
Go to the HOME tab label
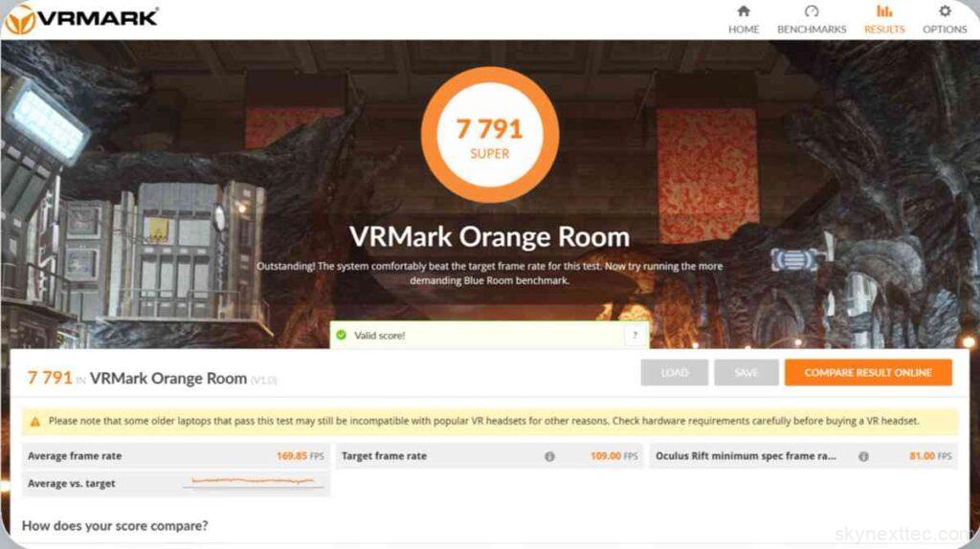pyautogui.click(x=743, y=30)
